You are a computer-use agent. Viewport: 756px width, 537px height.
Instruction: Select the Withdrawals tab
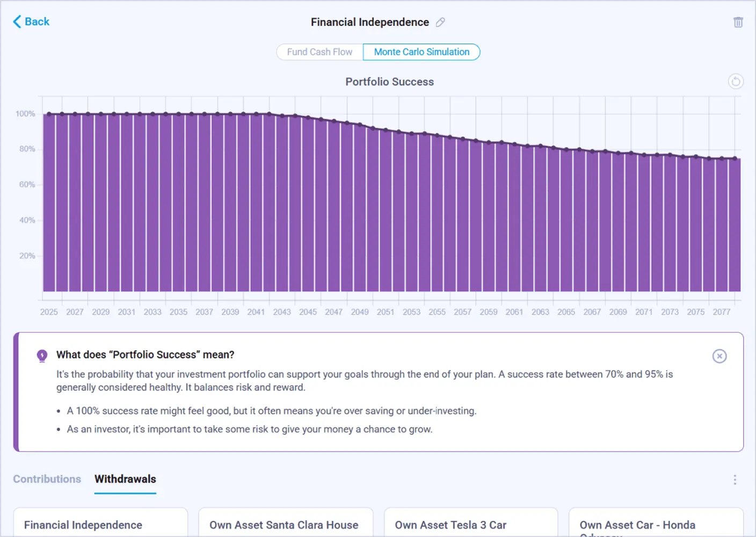pos(125,479)
